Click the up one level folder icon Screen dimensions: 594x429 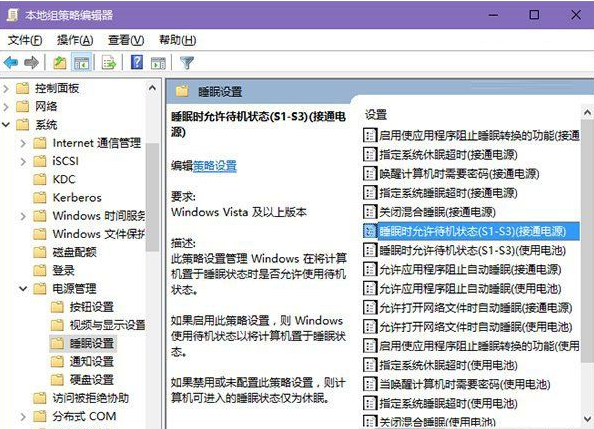[59, 63]
